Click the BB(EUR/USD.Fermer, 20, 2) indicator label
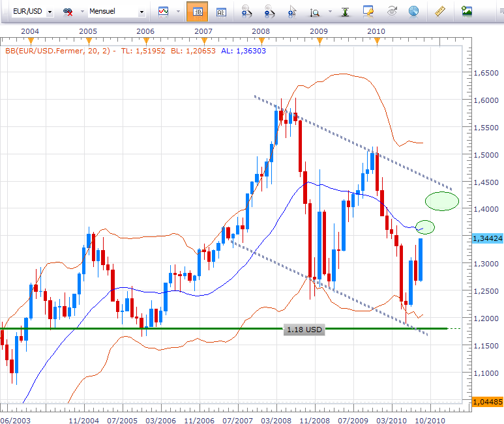This screenshot has height=424, width=504. click(x=57, y=51)
